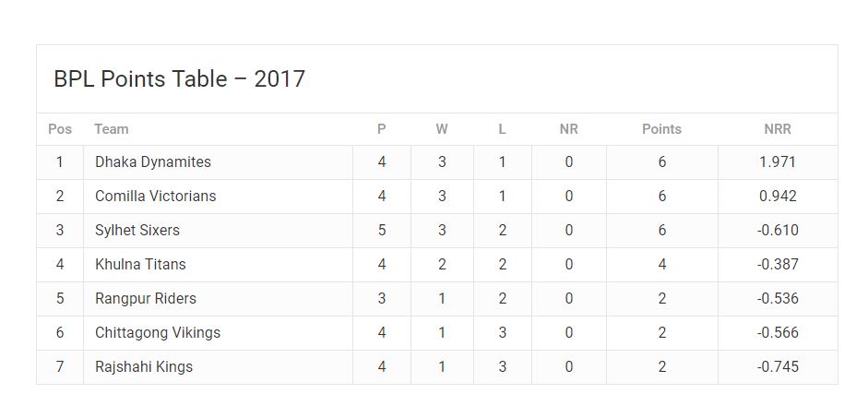Click Sylhet Sixers played count 5

pos(381,231)
